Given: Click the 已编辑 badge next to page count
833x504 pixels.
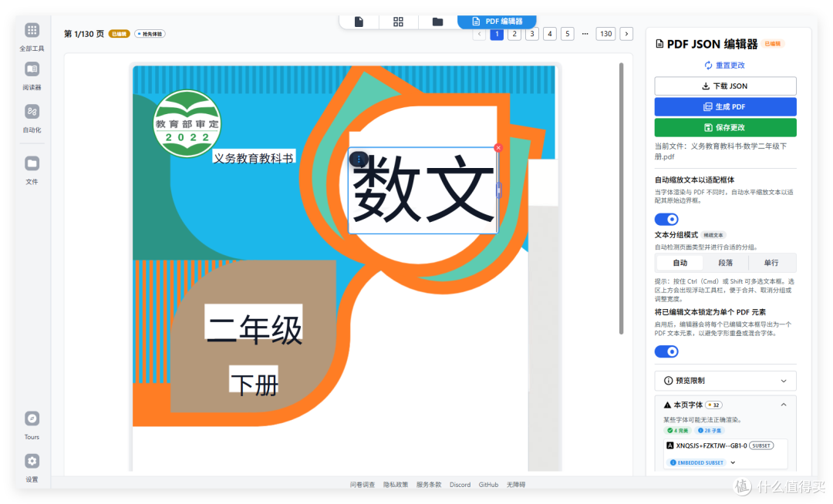Looking at the screenshot, I should point(120,34).
